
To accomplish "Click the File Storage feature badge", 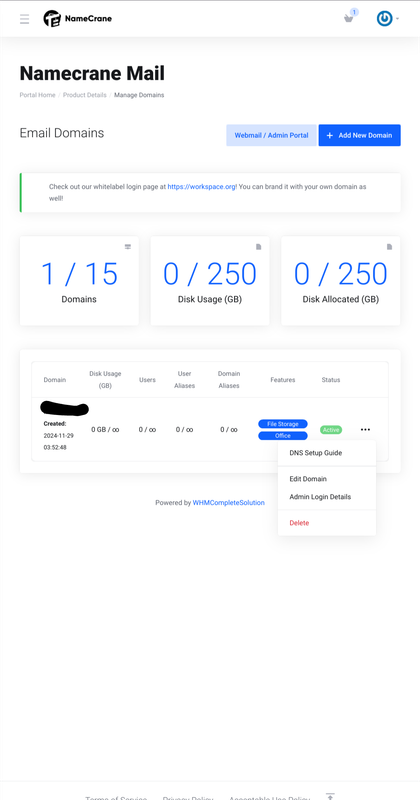I will click(283, 424).
